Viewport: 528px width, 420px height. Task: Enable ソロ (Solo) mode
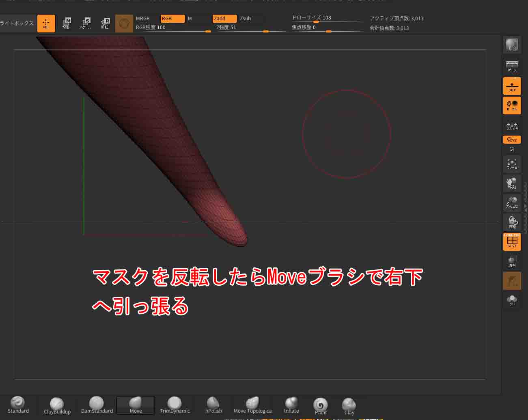point(512,300)
